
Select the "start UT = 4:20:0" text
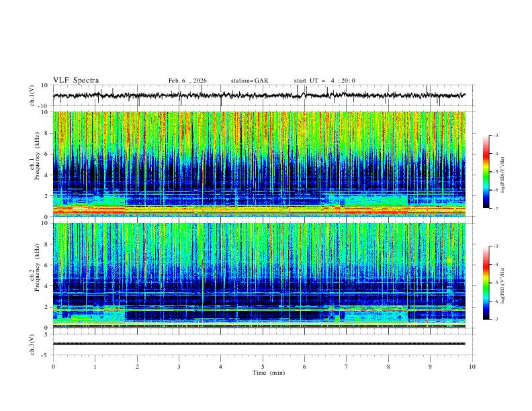324,81
